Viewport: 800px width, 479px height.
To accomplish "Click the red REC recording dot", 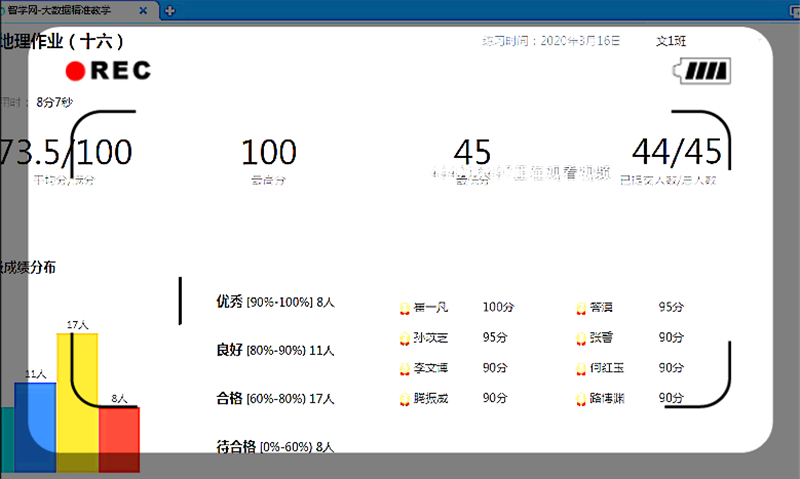I will coord(76,71).
